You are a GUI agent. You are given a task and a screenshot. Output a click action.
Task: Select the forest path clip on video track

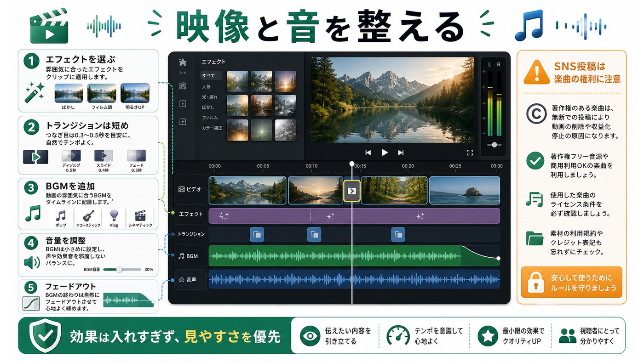pos(394,190)
